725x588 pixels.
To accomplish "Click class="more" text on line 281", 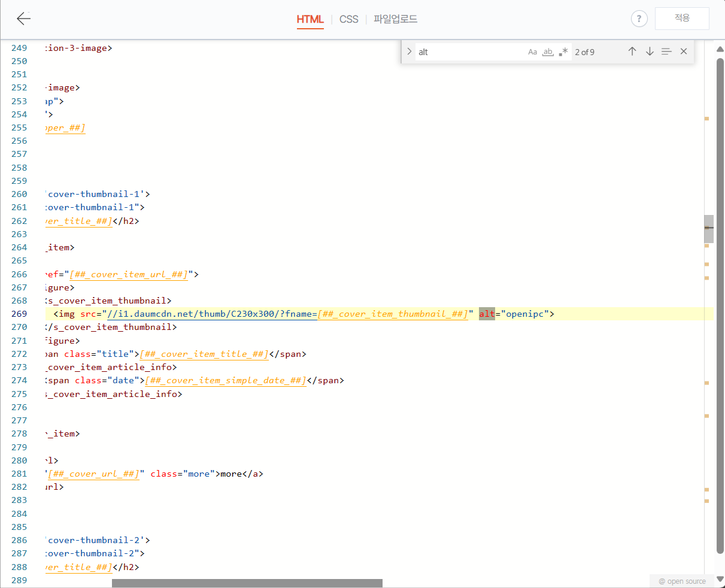I will pyautogui.click(x=183, y=474).
